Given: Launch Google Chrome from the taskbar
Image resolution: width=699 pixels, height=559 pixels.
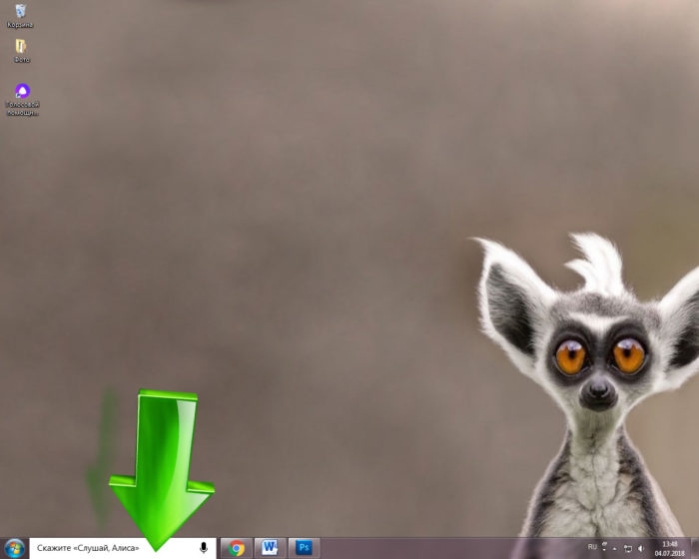Looking at the screenshot, I should click(x=236, y=548).
